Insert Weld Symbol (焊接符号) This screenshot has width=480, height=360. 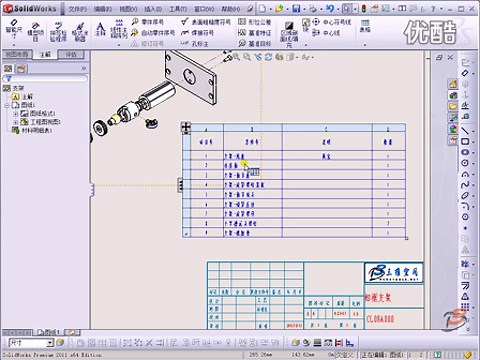tap(197, 33)
